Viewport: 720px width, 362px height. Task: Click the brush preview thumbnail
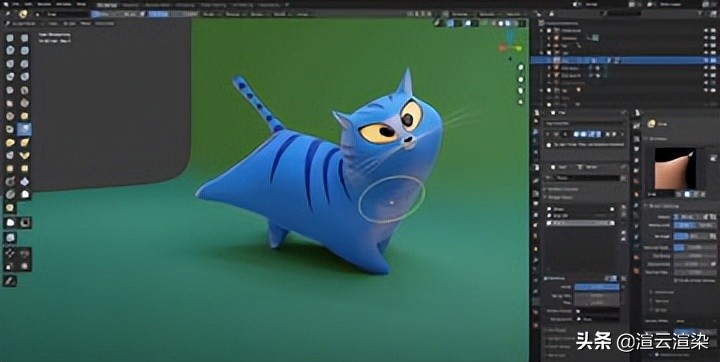(x=675, y=168)
